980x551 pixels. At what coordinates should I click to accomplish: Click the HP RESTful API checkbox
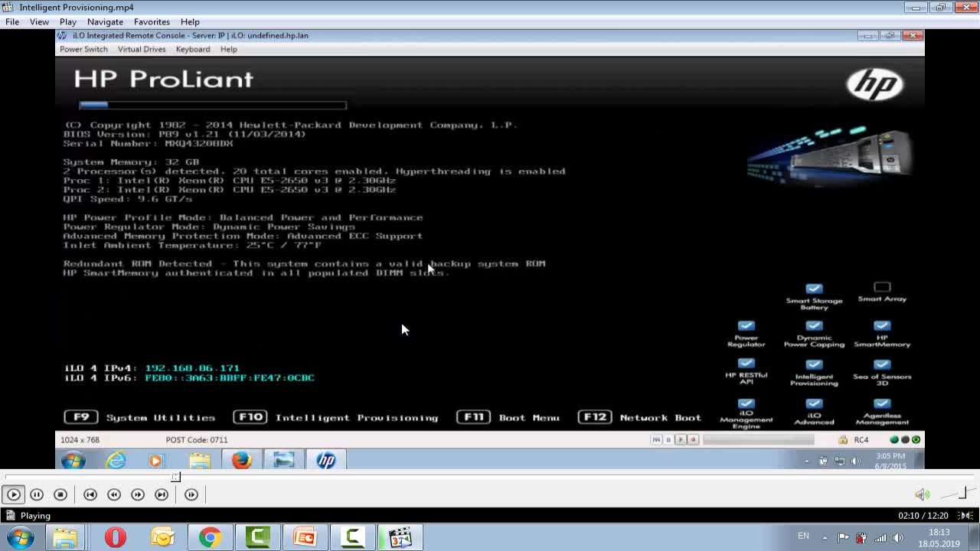(746, 364)
